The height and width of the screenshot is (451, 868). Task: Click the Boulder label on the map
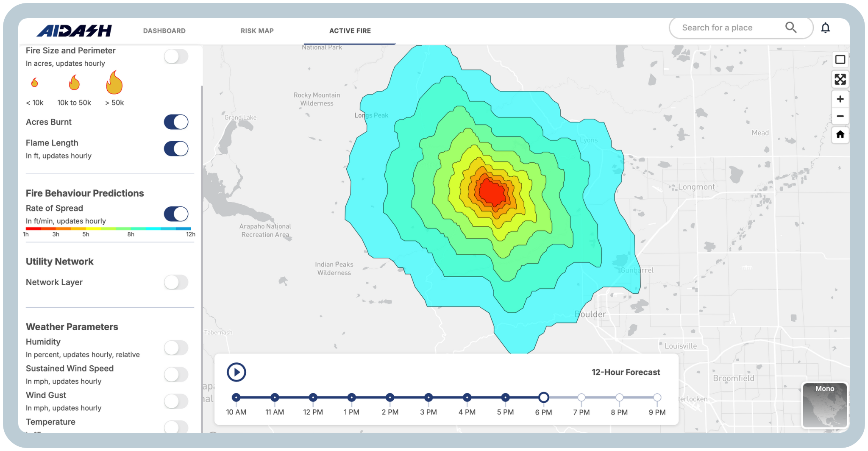[x=590, y=314]
